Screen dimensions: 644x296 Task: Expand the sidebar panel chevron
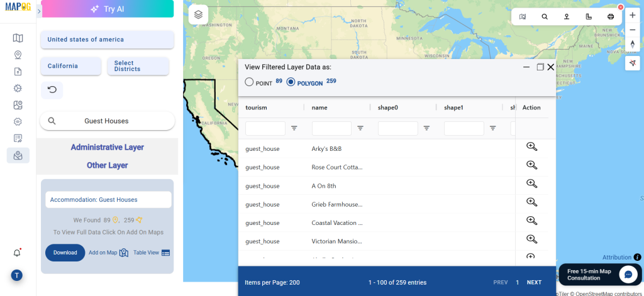[x=39, y=11]
